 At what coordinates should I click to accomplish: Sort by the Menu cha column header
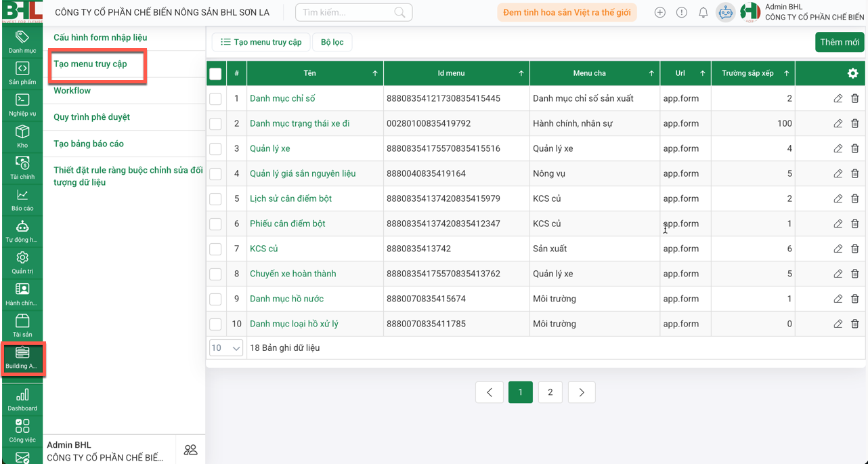[x=594, y=73]
